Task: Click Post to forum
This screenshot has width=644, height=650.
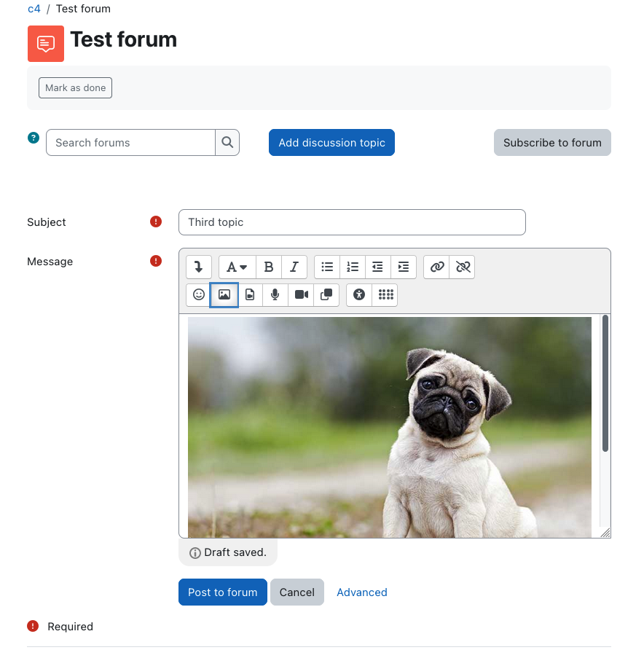Action: (x=222, y=592)
